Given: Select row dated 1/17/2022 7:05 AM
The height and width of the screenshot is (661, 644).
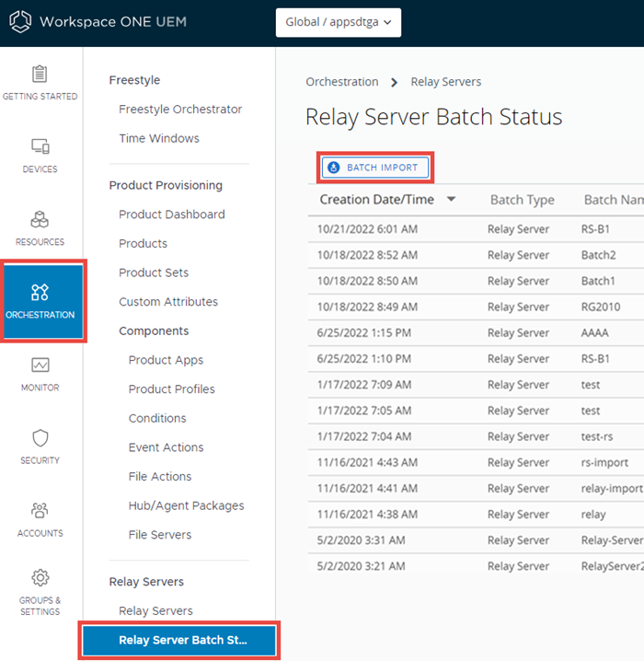Looking at the screenshot, I should point(476,411).
